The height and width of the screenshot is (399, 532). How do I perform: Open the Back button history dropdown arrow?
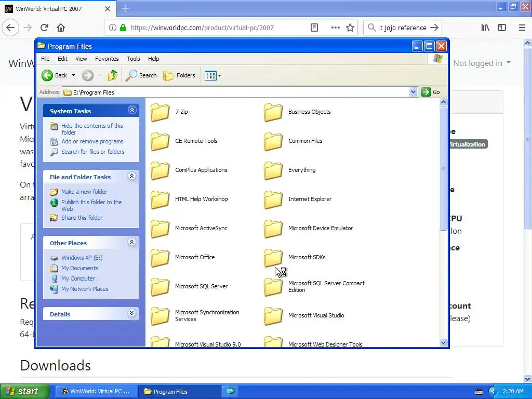pyautogui.click(x=73, y=75)
